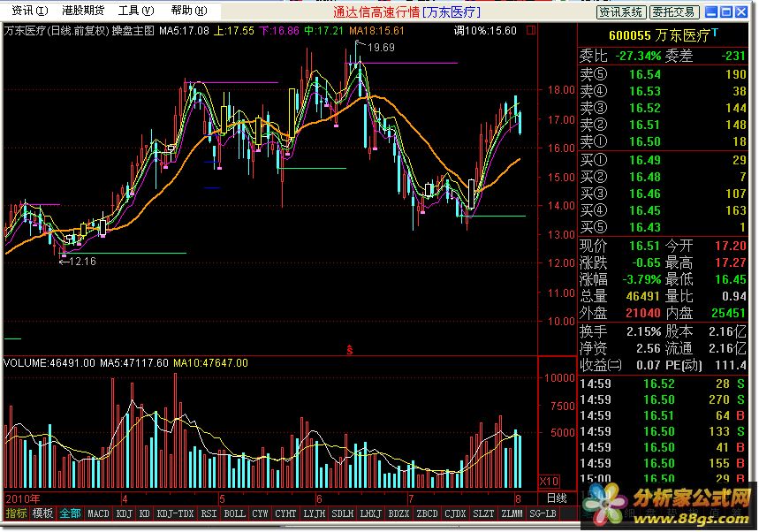This screenshot has width=759, height=532.
Task: Select the CYHT indicator tab
Action: (285, 513)
